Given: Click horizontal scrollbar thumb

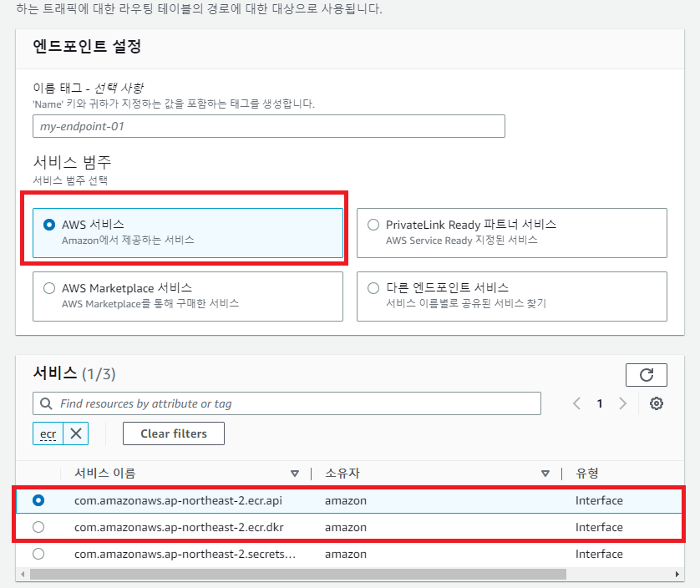Looking at the screenshot, I should (x=297, y=574).
